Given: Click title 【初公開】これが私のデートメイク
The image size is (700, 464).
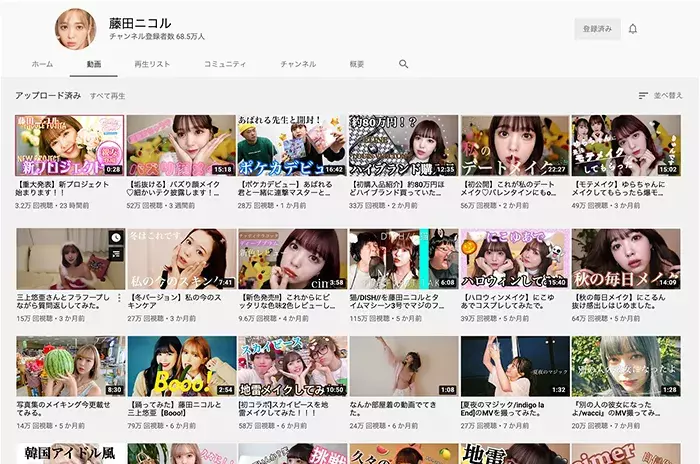Looking at the screenshot, I should [508, 188].
